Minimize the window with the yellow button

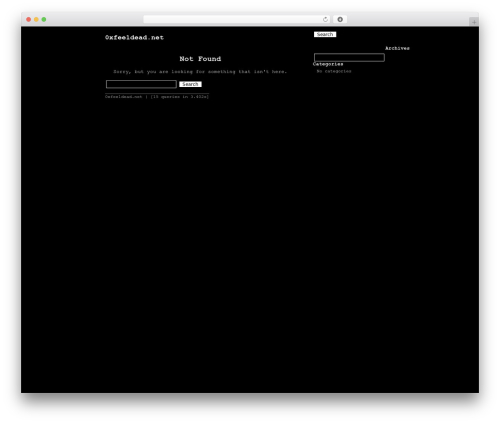click(x=36, y=19)
